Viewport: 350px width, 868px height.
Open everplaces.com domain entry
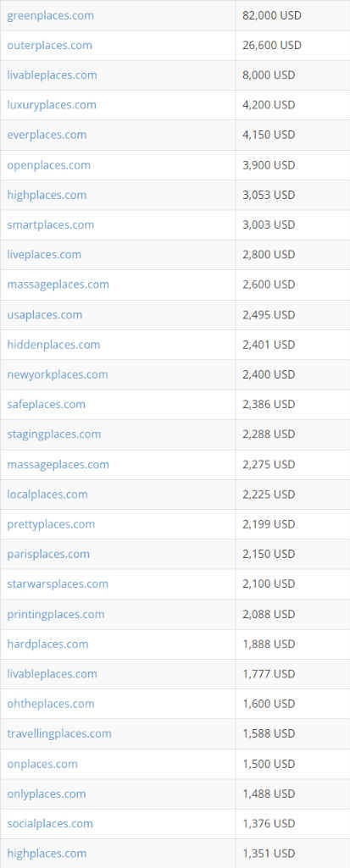click(47, 135)
